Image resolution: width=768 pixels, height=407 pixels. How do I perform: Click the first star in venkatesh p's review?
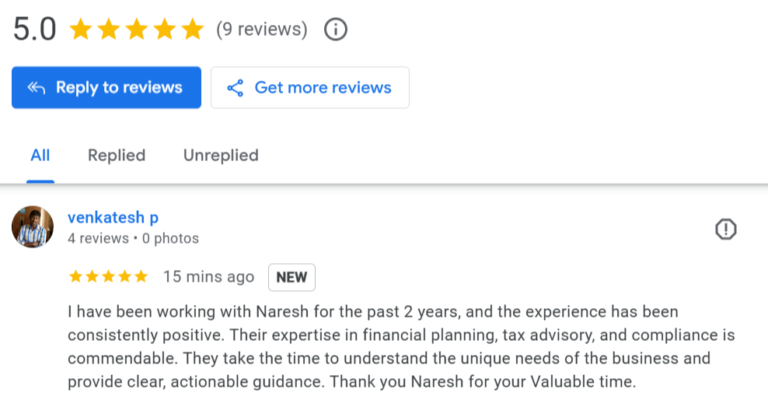click(x=75, y=276)
